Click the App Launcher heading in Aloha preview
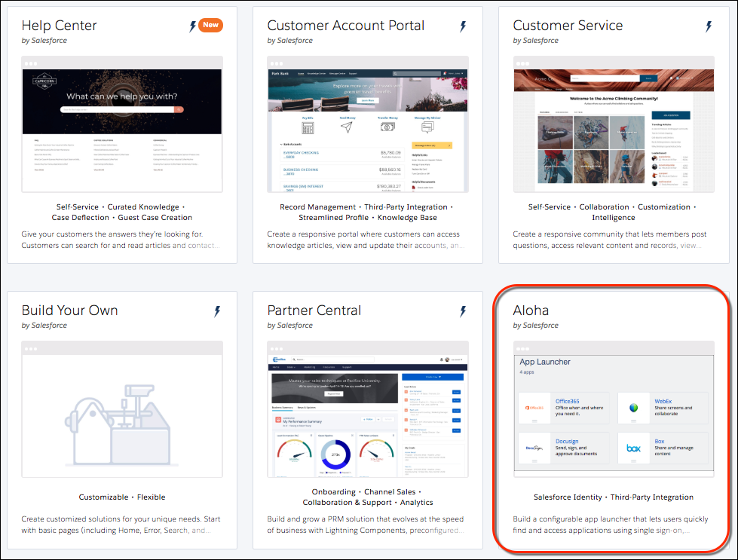Viewport: 738px width, 560px height. pos(545,362)
